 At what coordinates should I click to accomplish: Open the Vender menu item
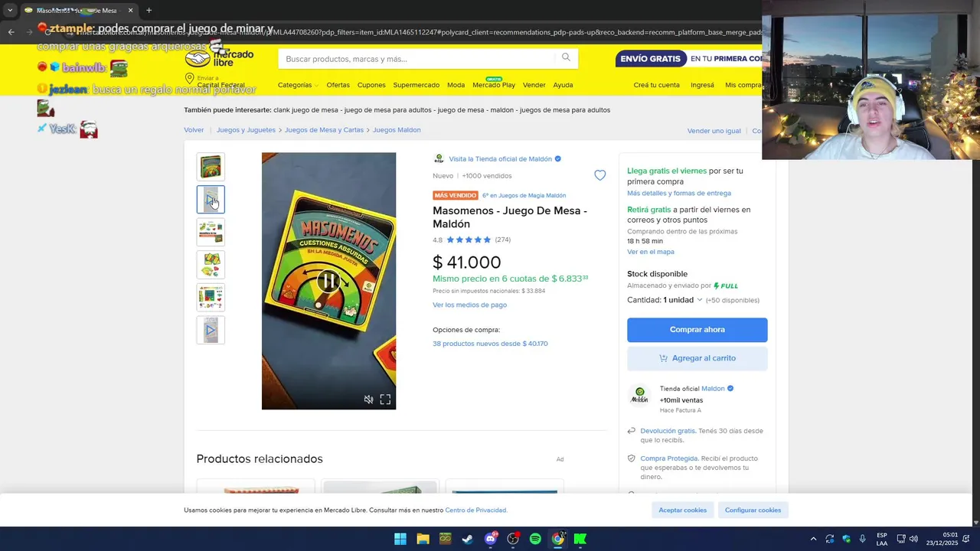(534, 85)
